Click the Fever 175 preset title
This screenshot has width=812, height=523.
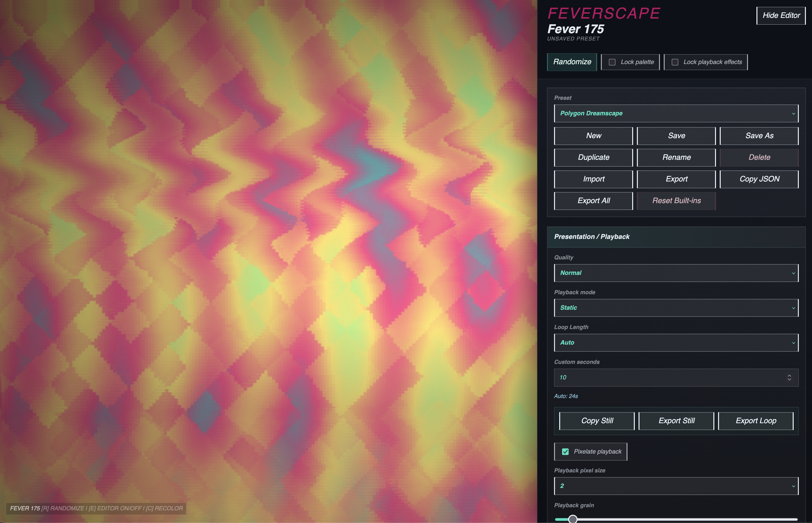pyautogui.click(x=576, y=29)
